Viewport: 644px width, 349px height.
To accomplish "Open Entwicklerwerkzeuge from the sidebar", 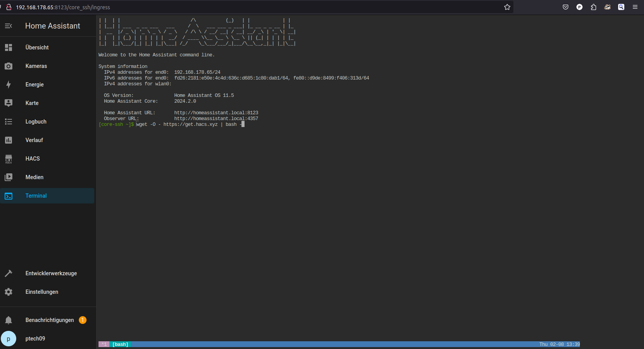I will (51, 273).
